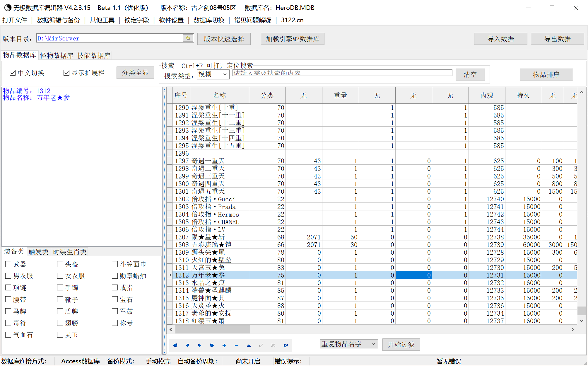This screenshot has width=588, height=366.
Task: Check the 宝石 checkbox
Action: tap(115, 299)
